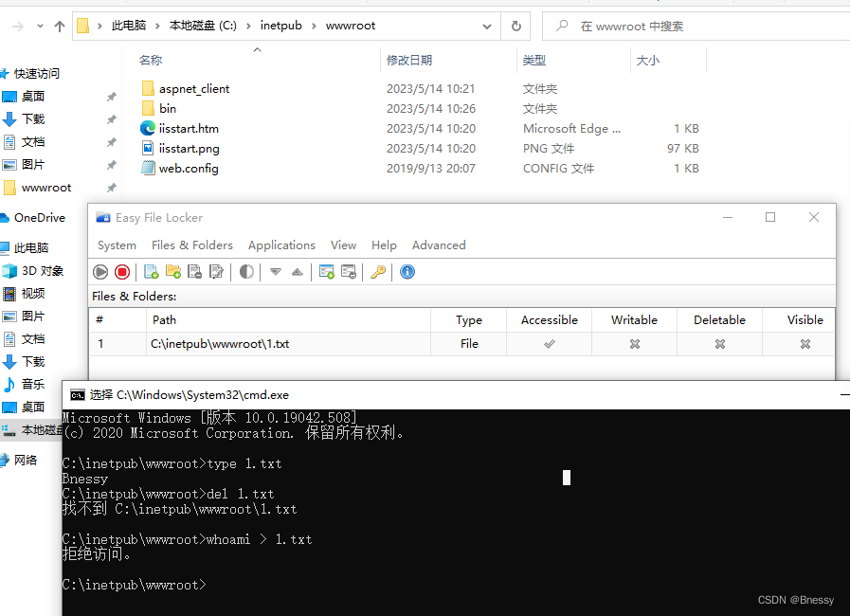
Task: Toggle the Accessible checkmark for 1.txt
Action: 549,343
